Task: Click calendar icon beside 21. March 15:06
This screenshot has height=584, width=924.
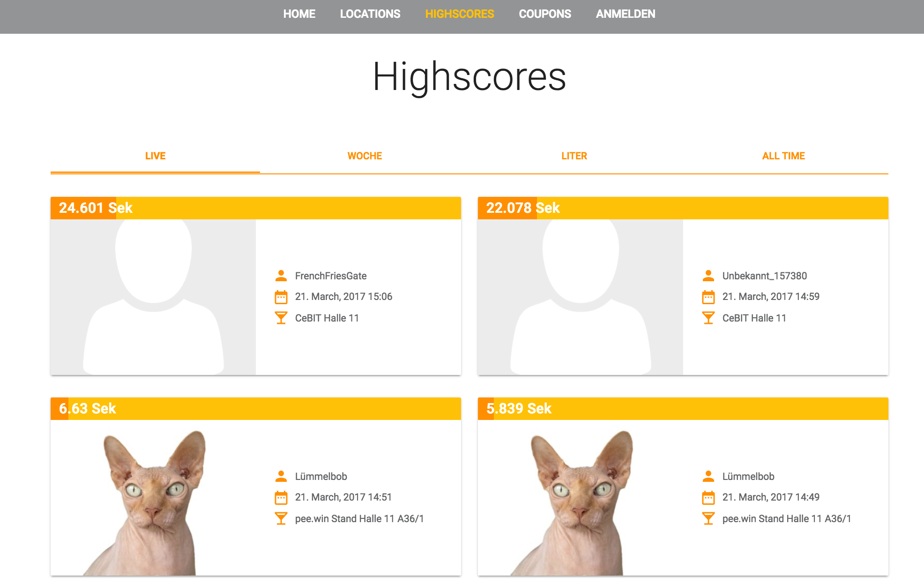Action: pyautogui.click(x=281, y=297)
